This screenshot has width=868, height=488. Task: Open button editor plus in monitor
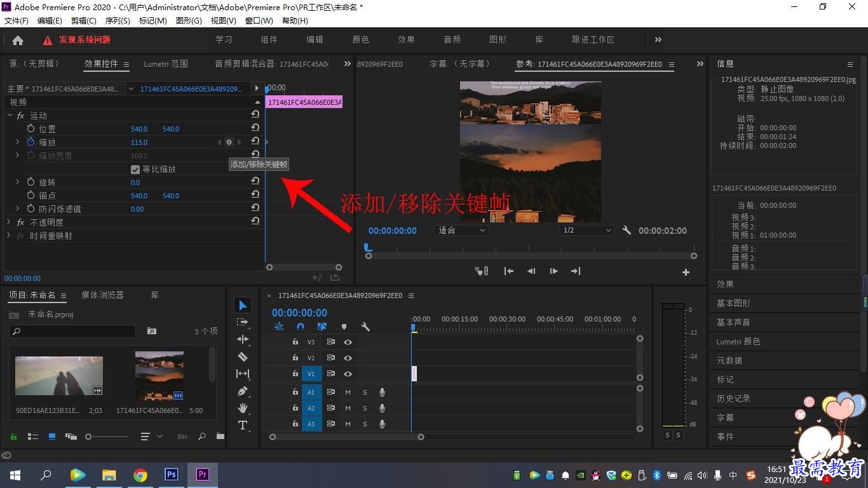(x=686, y=272)
